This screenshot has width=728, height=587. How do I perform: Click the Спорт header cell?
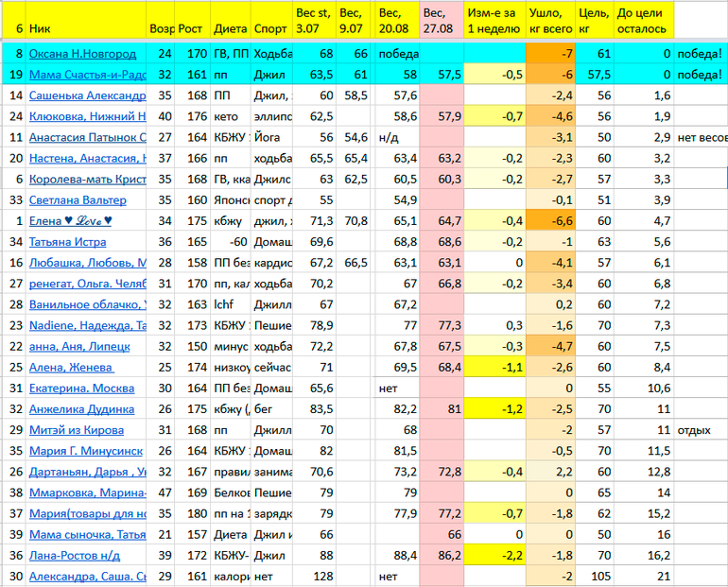point(270,28)
